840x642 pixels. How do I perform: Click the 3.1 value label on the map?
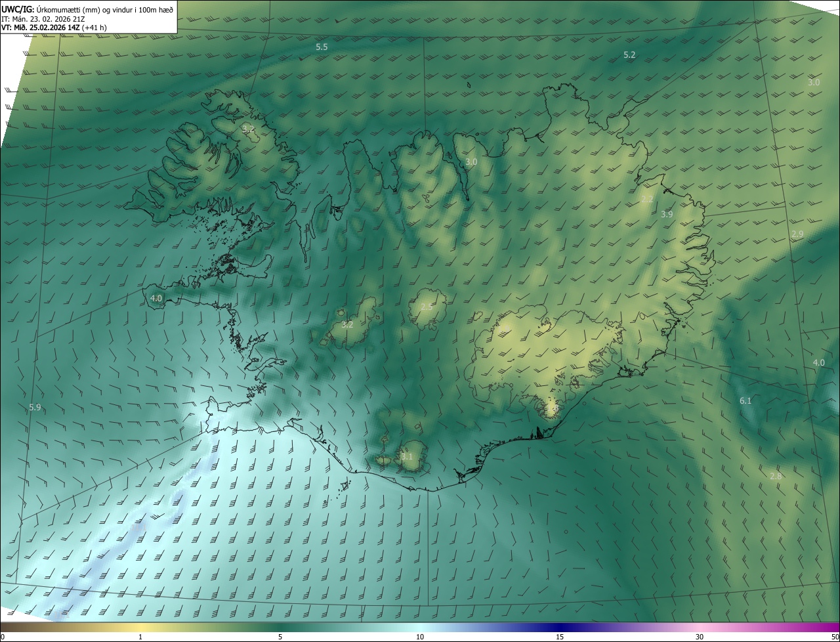click(407, 457)
